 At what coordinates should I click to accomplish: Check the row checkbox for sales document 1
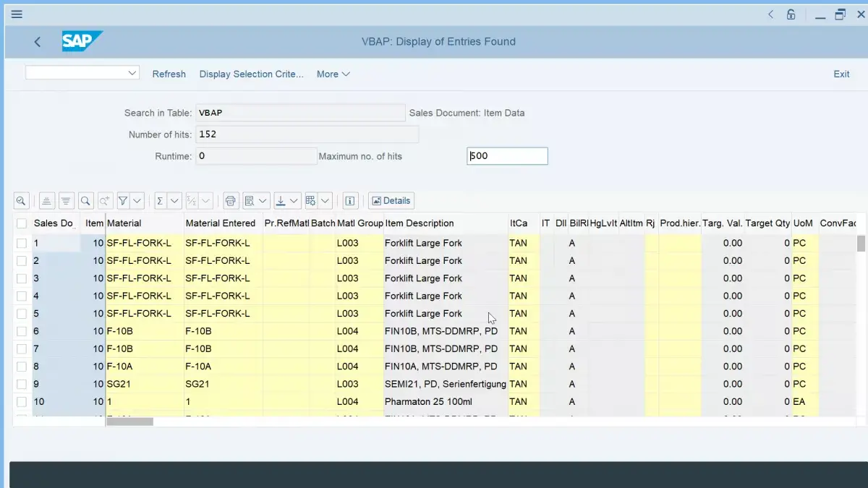pyautogui.click(x=22, y=243)
